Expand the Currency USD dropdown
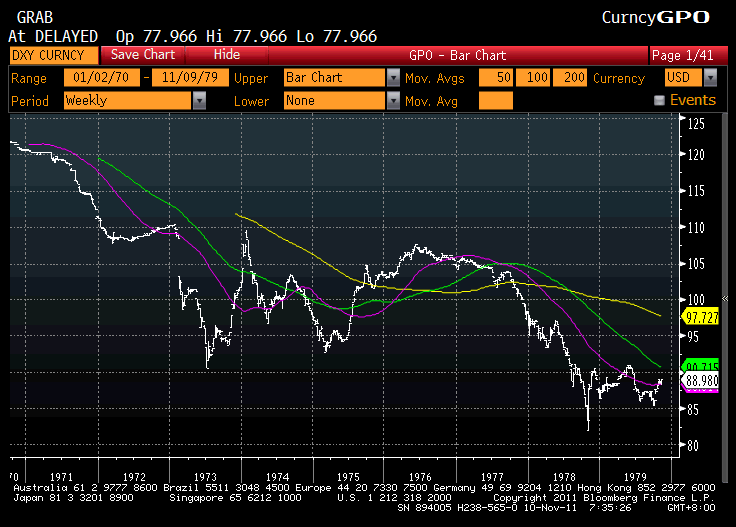This screenshot has width=736, height=527. click(x=709, y=78)
